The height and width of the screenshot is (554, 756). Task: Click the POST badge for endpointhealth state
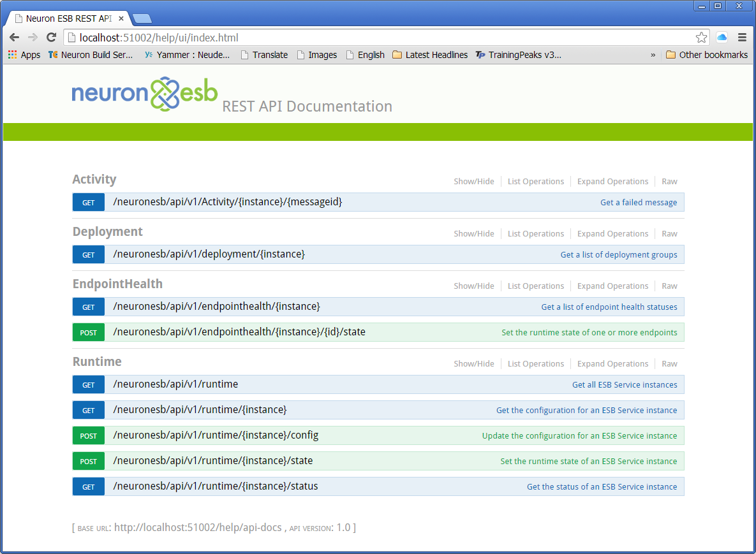[x=88, y=332]
